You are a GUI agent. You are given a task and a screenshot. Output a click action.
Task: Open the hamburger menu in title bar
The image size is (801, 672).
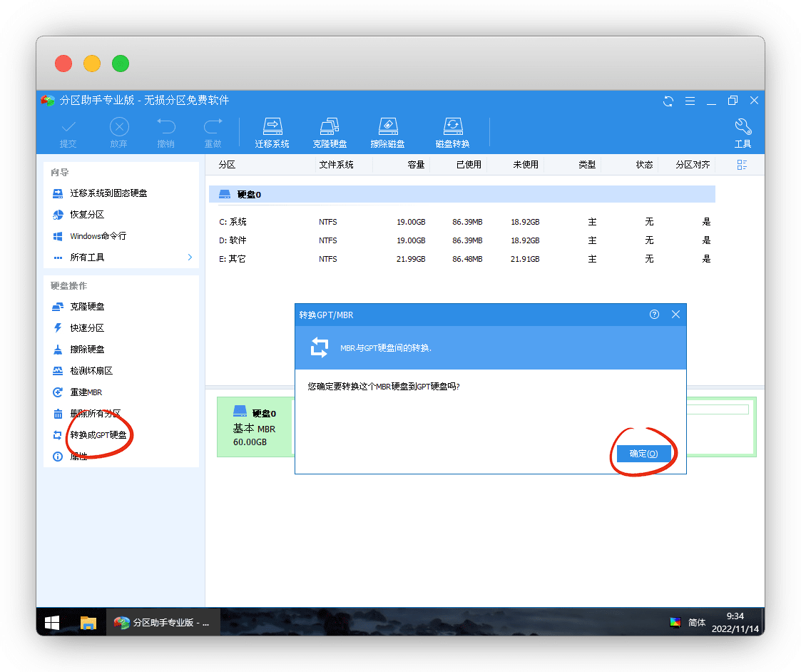point(690,101)
